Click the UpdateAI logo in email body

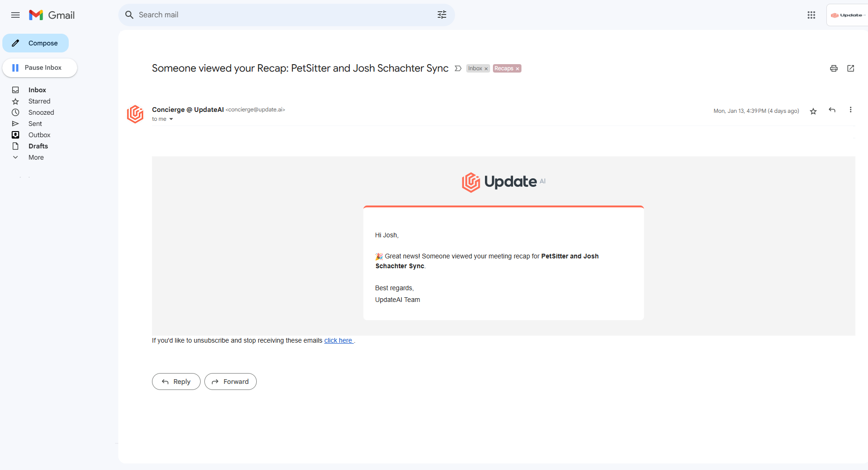coord(504,182)
